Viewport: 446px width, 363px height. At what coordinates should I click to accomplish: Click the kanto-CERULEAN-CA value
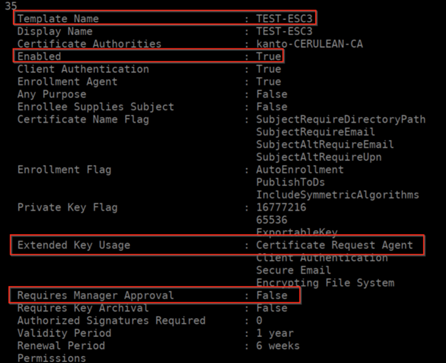pos(309,44)
